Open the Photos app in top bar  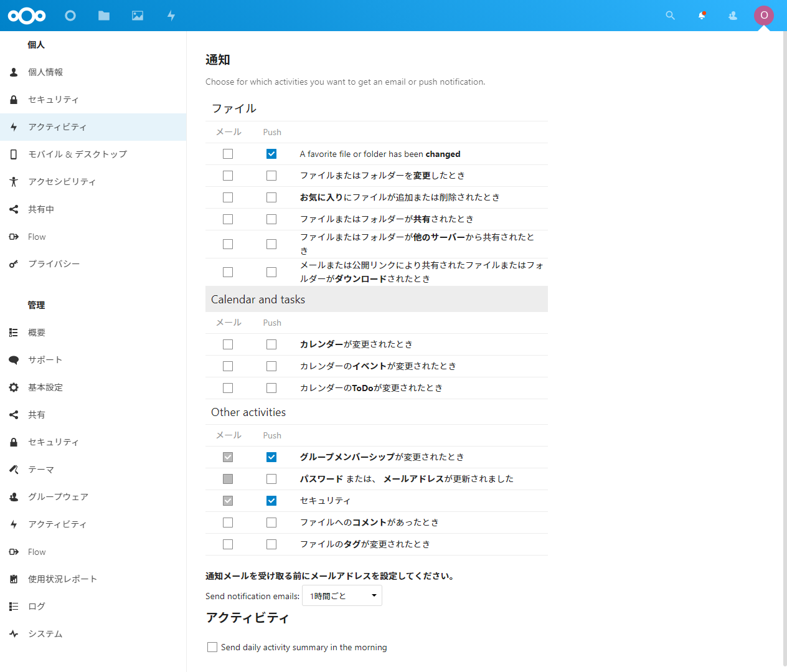(x=138, y=16)
